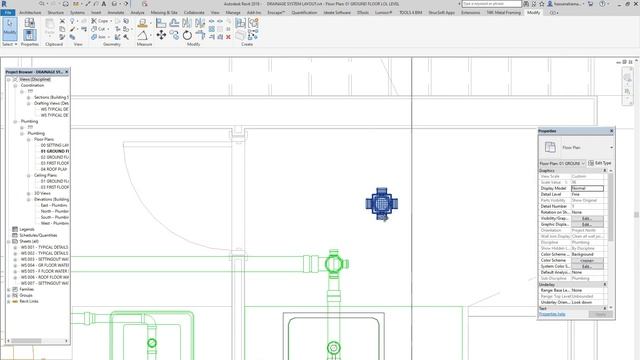The image size is (640, 360).
Task: Click Edit button for System Color Schemes
Action: 587,267
